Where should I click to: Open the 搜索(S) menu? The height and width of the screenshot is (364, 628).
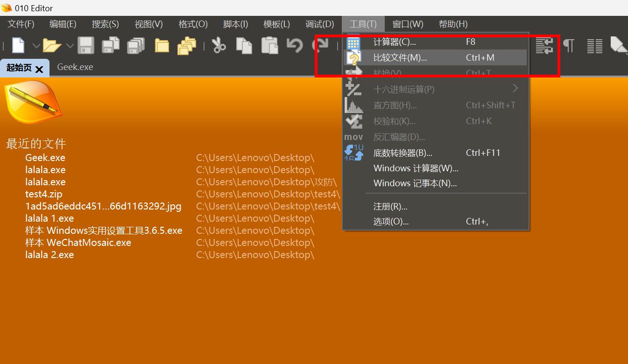pyautogui.click(x=106, y=24)
